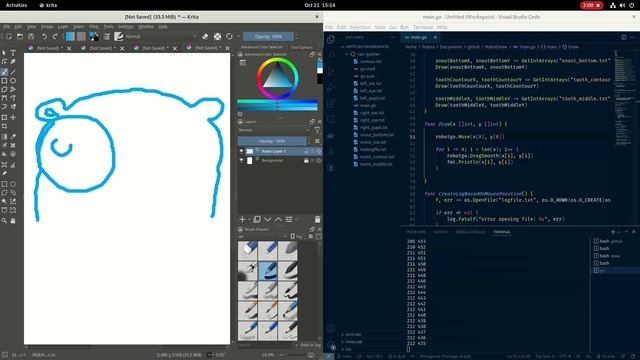Toggle visibility of Paint Layer 1
Screen dimensions: 640x360
tap(241, 151)
